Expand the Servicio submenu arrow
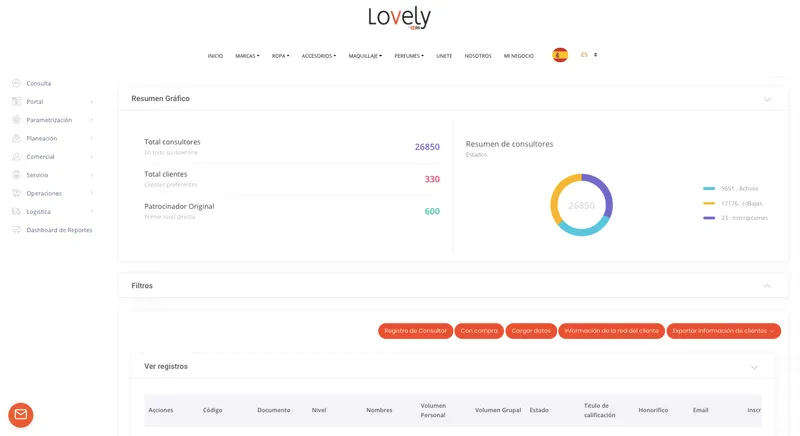The width and height of the screenshot is (800, 436). pyautogui.click(x=92, y=175)
